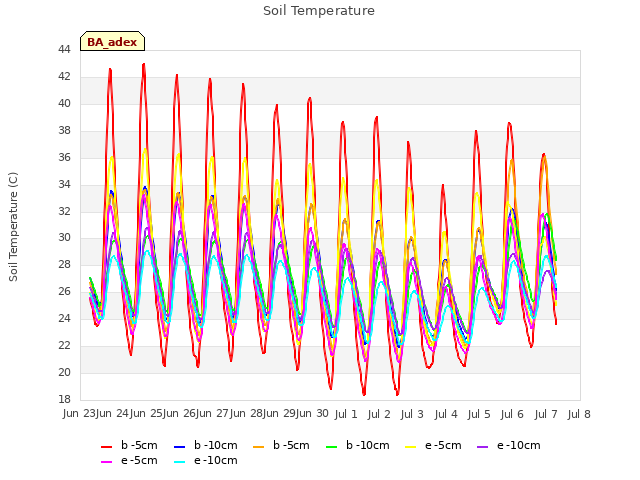Select the Jul 6 date tick label
The height and width of the screenshot is (480, 640).
pos(512,414)
